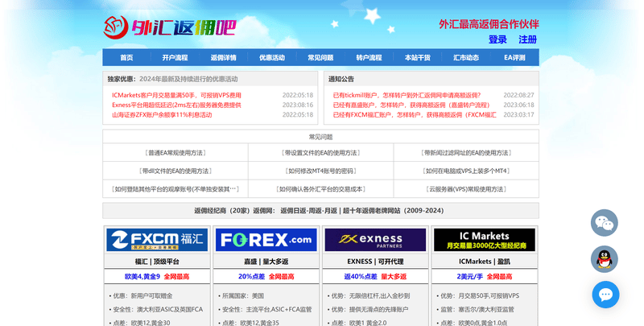This screenshot has width=644, height=326.
Task: Open 已经有嘉盛账户 transfer notice link
Action: pyautogui.click(x=411, y=105)
